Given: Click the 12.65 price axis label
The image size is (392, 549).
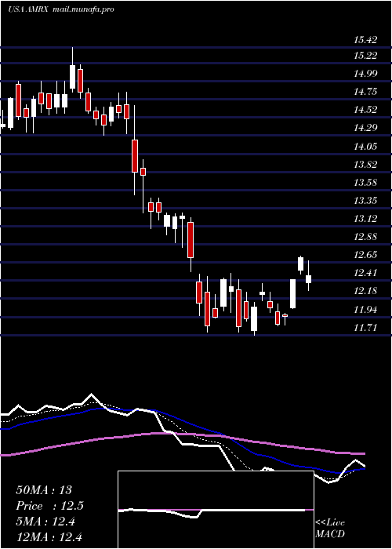Looking at the screenshot, I should (365, 255).
